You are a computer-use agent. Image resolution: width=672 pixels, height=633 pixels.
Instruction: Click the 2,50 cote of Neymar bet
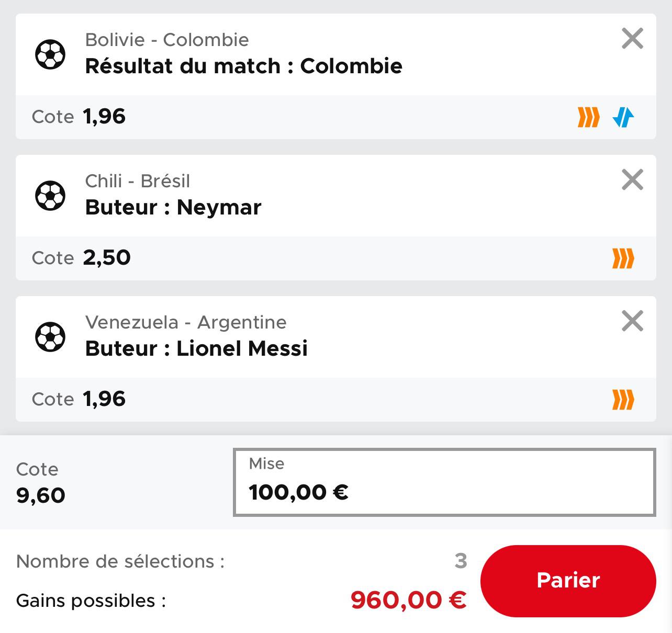point(107,258)
